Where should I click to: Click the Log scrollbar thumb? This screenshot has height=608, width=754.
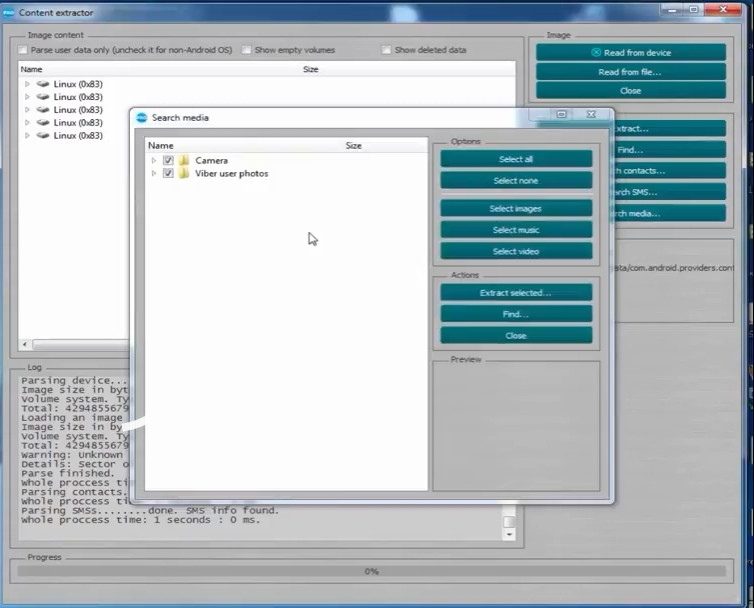tap(509, 521)
